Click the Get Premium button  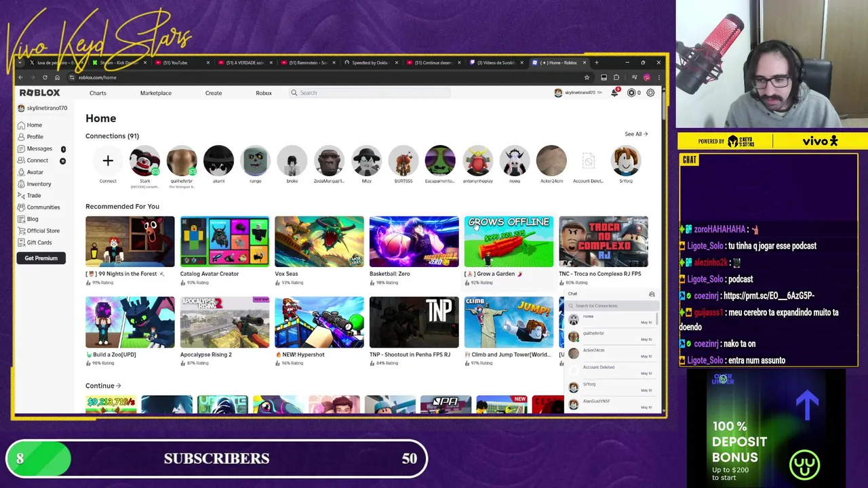click(x=41, y=258)
